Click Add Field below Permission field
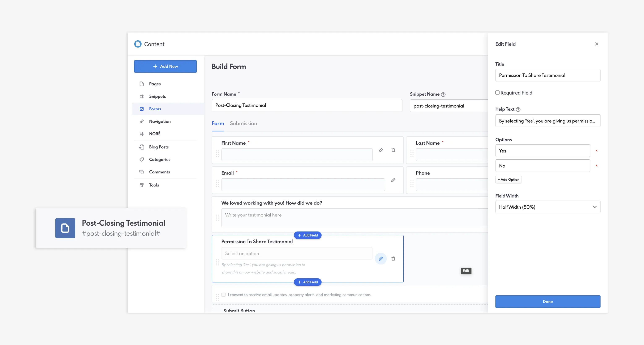 308,282
